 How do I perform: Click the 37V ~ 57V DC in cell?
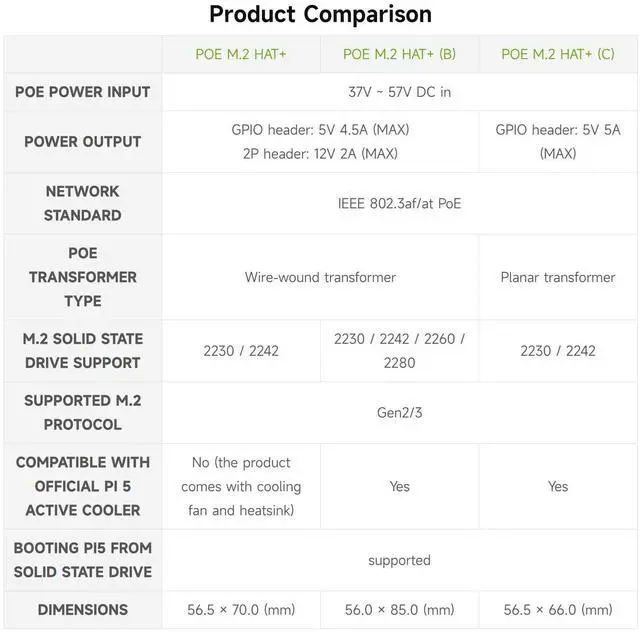pos(399,92)
